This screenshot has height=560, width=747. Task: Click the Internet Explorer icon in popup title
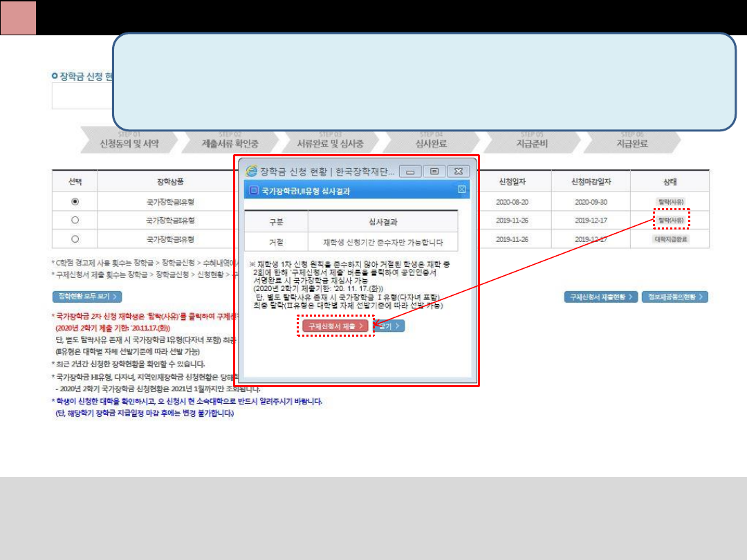point(251,171)
